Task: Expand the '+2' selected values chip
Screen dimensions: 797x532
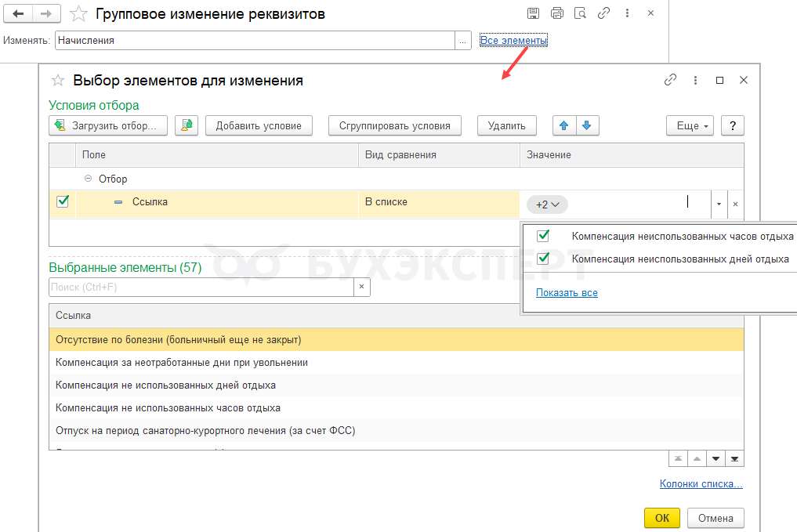Action: click(547, 204)
